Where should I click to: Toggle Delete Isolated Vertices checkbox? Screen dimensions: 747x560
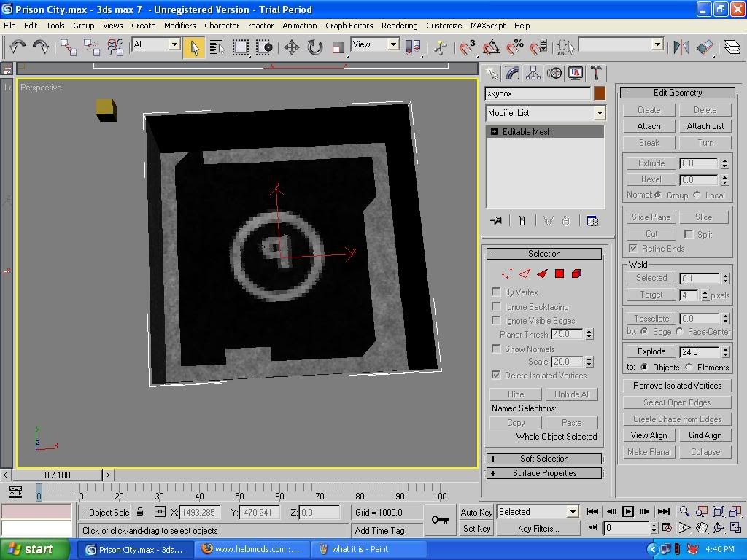496,375
